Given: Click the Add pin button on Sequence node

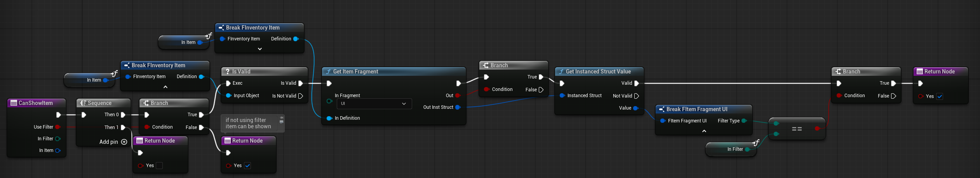Looking at the screenshot, I should [x=124, y=142].
